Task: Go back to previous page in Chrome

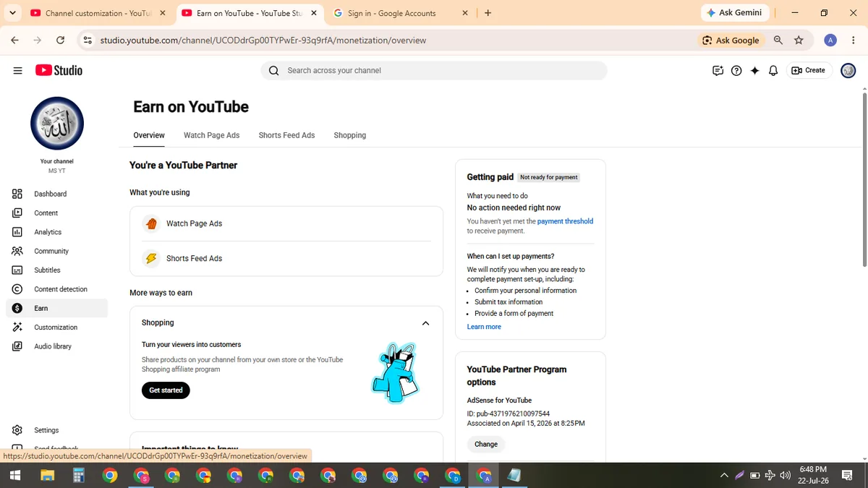Action: (15, 40)
